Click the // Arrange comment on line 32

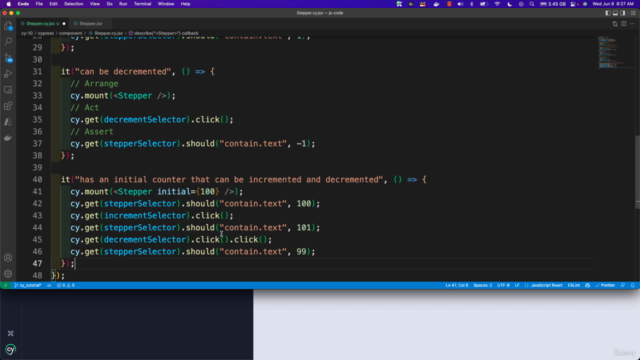coord(94,84)
